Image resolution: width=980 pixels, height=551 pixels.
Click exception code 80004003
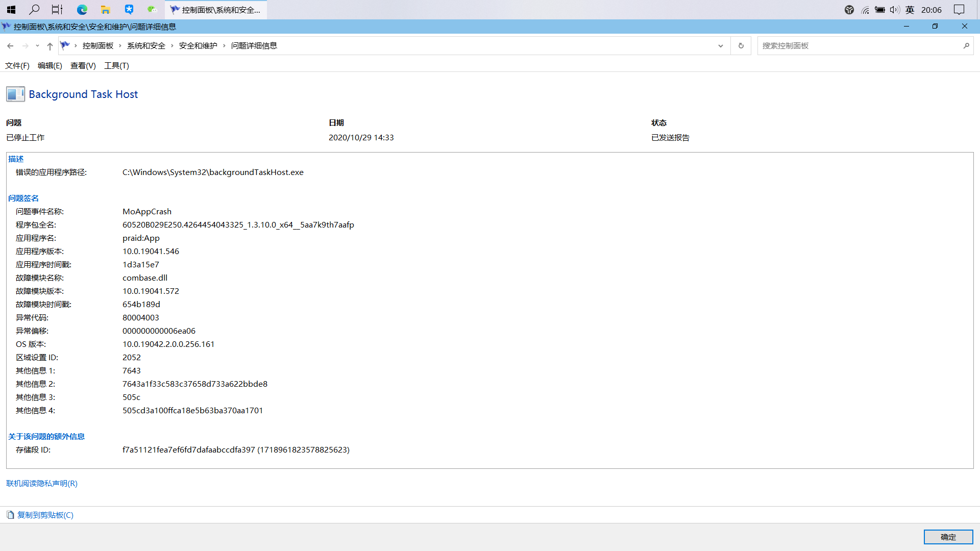coord(141,318)
